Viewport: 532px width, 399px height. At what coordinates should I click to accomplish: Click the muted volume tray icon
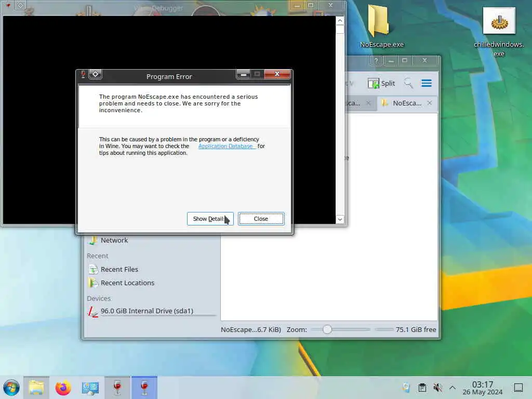pyautogui.click(x=437, y=388)
